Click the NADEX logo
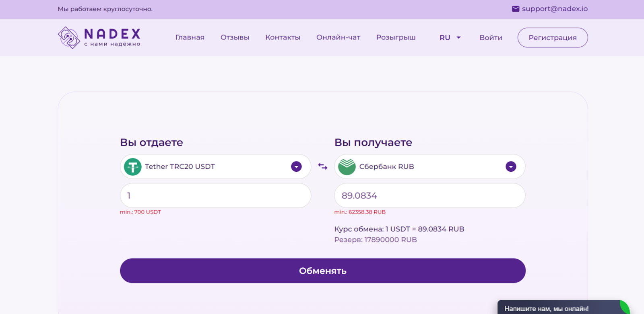Viewport: 644px width, 314px height. tap(99, 37)
